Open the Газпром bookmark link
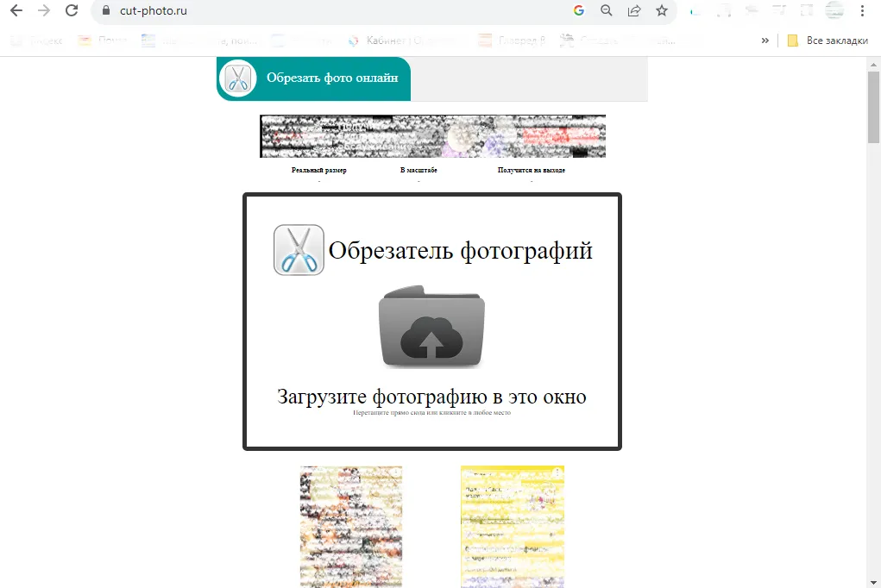881x588 pixels. [514, 40]
